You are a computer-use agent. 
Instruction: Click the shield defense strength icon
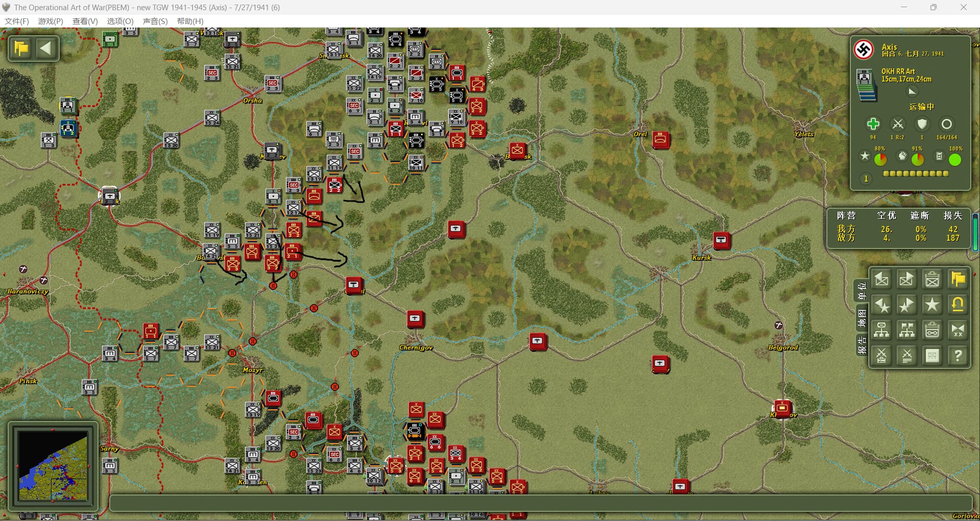pyautogui.click(x=922, y=124)
